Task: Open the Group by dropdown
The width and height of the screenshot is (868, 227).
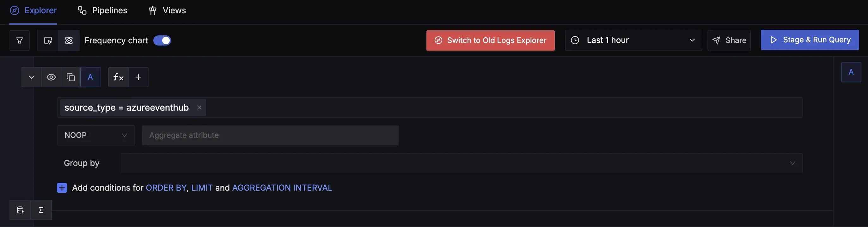Action: [x=462, y=163]
